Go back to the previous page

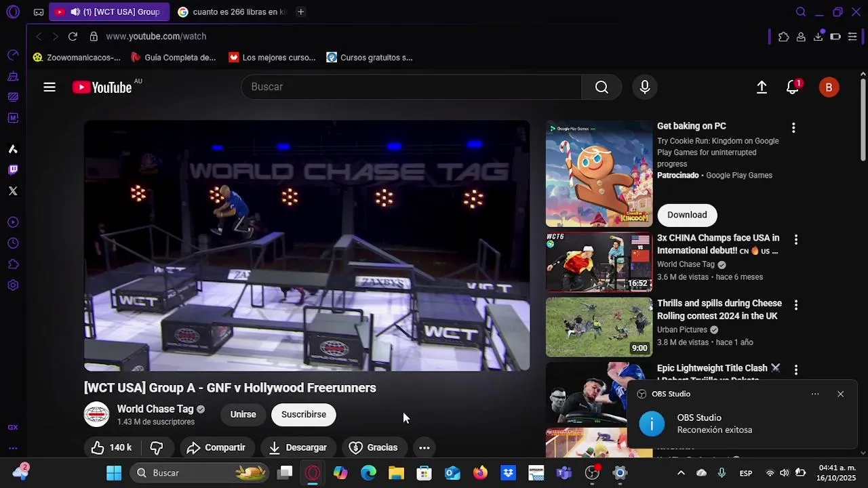coord(39,36)
